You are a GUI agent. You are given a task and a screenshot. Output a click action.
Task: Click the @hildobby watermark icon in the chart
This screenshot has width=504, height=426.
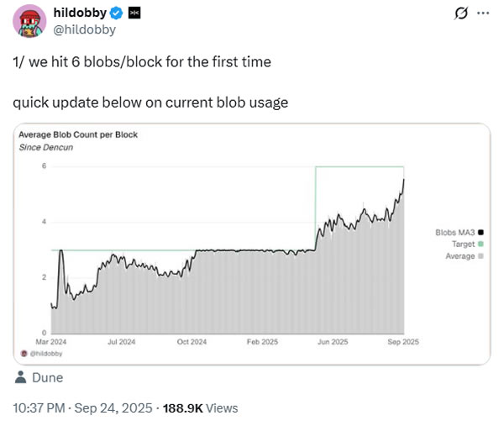tap(24, 354)
